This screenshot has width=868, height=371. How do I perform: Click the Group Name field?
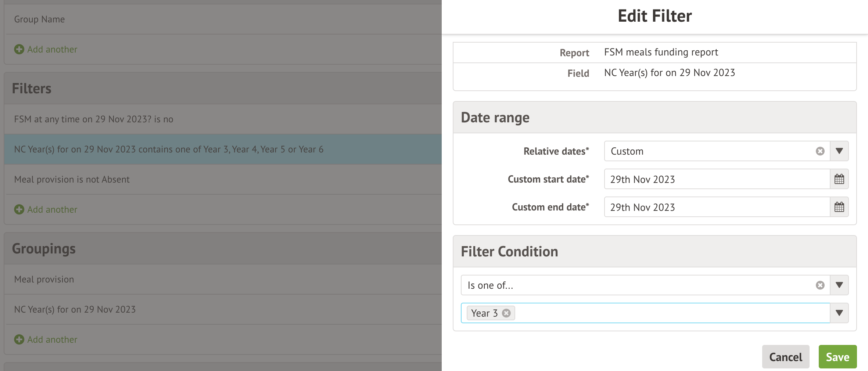[39, 19]
